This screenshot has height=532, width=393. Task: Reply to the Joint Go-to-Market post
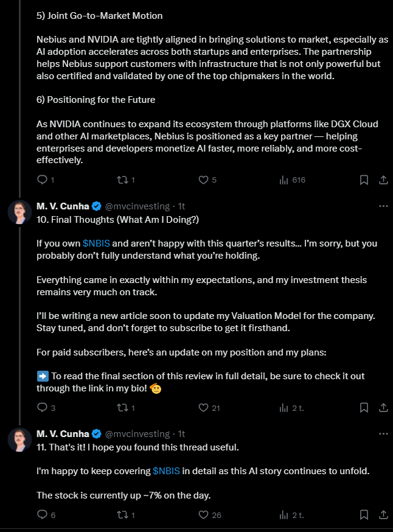[x=42, y=180]
